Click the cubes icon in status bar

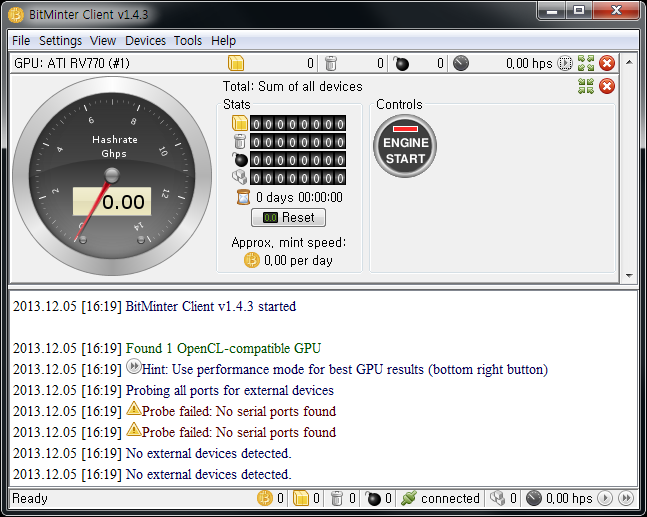tap(497, 498)
